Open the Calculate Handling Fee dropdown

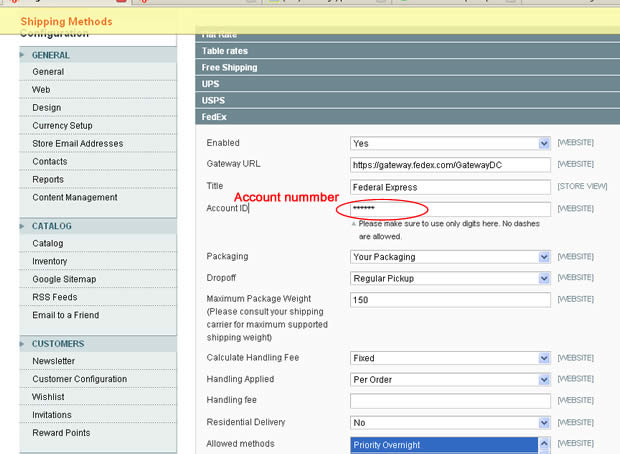[x=450, y=358]
